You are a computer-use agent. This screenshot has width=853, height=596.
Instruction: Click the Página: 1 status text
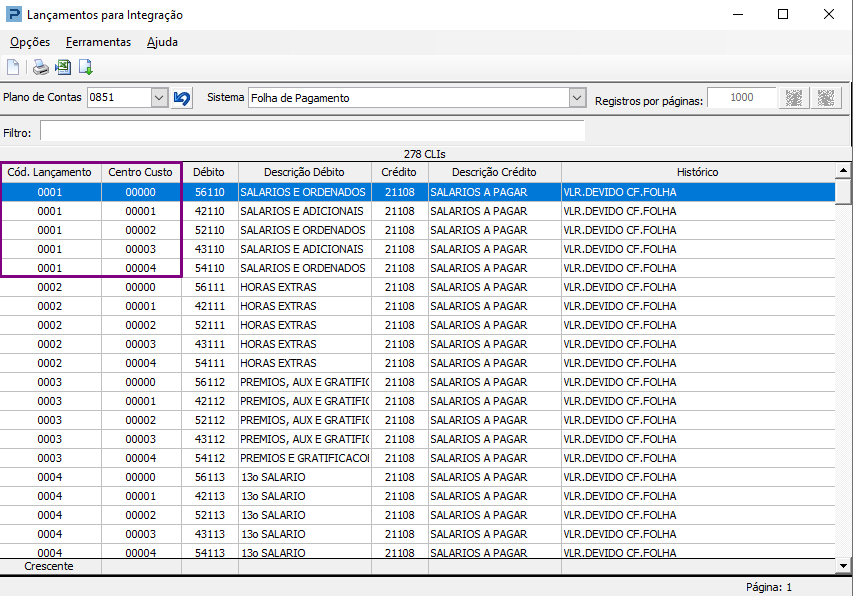coord(769,587)
